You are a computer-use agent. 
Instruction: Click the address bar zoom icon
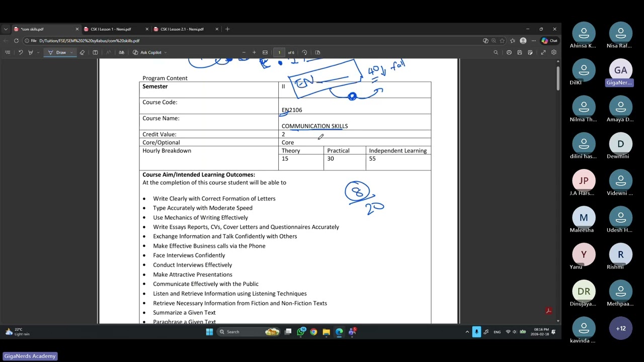coord(494,41)
